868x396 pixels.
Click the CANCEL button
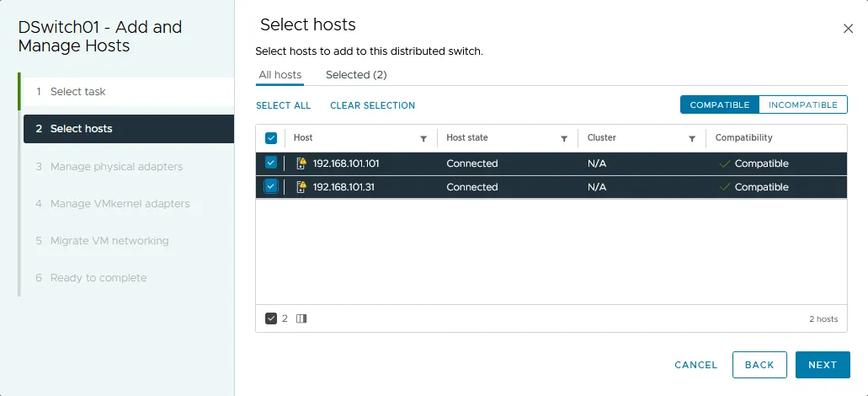[x=696, y=365]
